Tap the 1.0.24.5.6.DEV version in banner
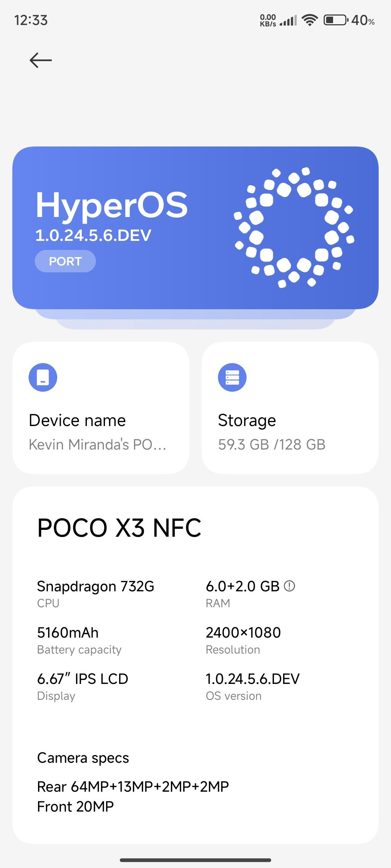The width and height of the screenshot is (391, 868). click(x=93, y=235)
